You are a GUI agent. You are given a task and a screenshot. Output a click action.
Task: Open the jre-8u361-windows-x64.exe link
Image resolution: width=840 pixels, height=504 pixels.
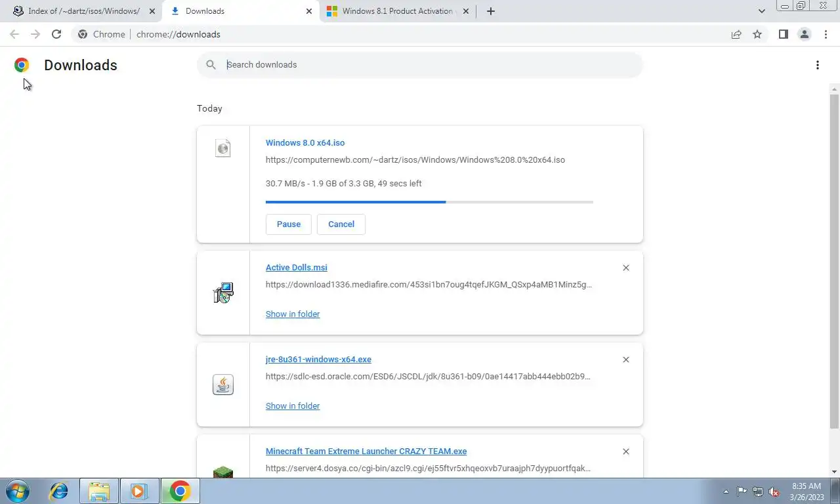(318, 360)
